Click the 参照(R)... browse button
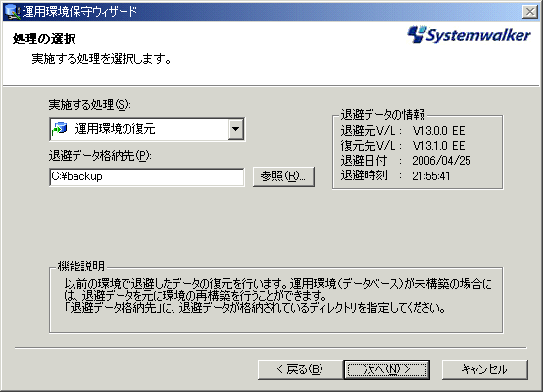This screenshot has width=543, height=392. [283, 176]
